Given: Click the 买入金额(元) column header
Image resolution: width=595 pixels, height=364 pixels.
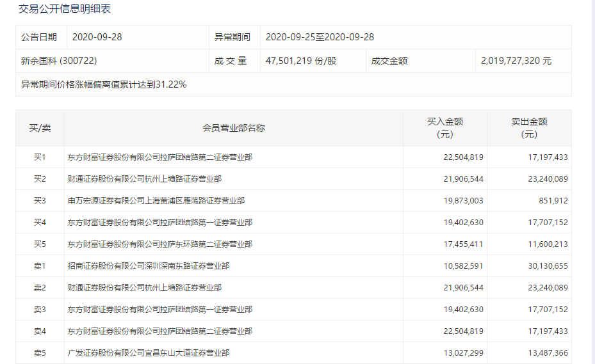Looking at the screenshot, I should tap(444, 128).
